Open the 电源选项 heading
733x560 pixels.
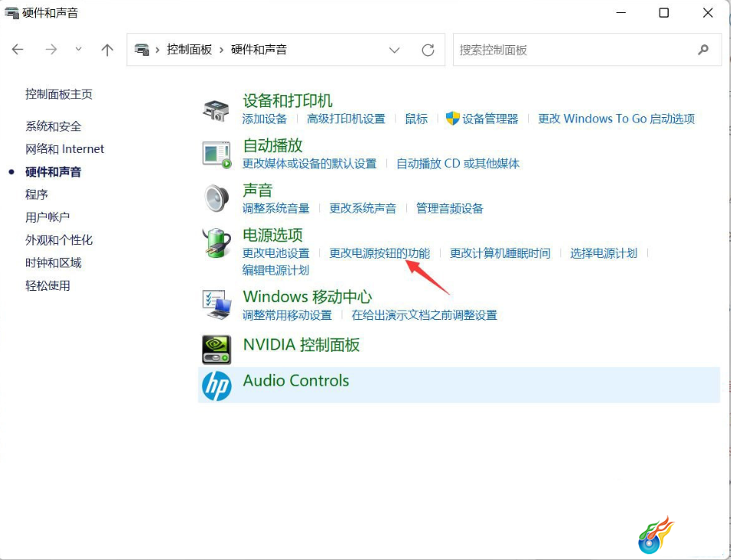[272, 235]
